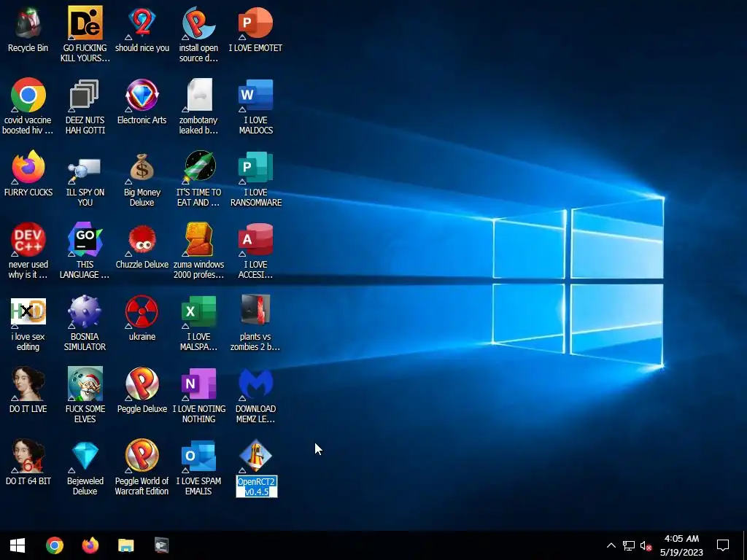The image size is (747, 560).
Task: Open the Action Center notifications
Action: 723,545
